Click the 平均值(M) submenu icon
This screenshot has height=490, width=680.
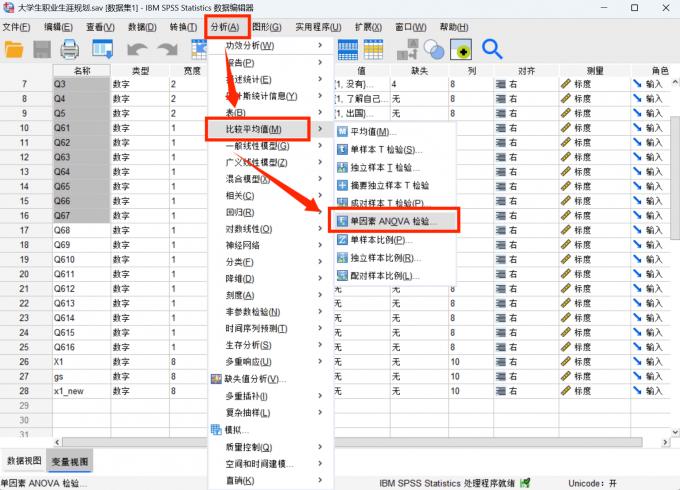343,131
